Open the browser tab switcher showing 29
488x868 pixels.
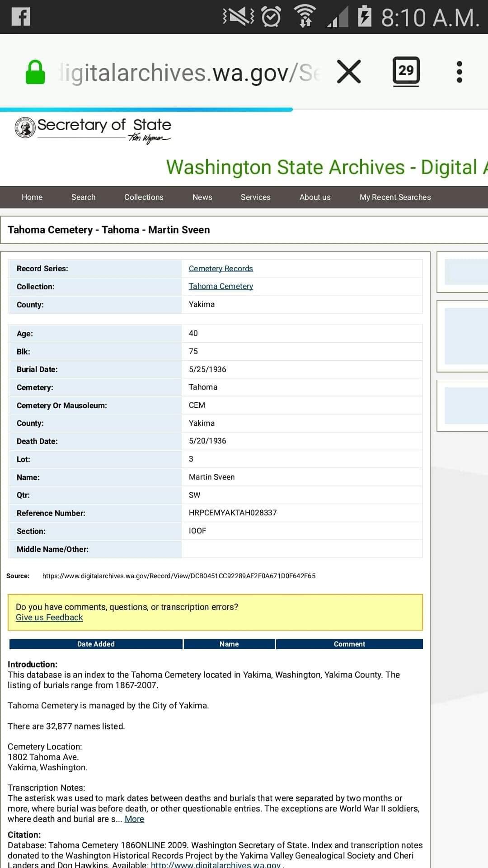click(406, 71)
